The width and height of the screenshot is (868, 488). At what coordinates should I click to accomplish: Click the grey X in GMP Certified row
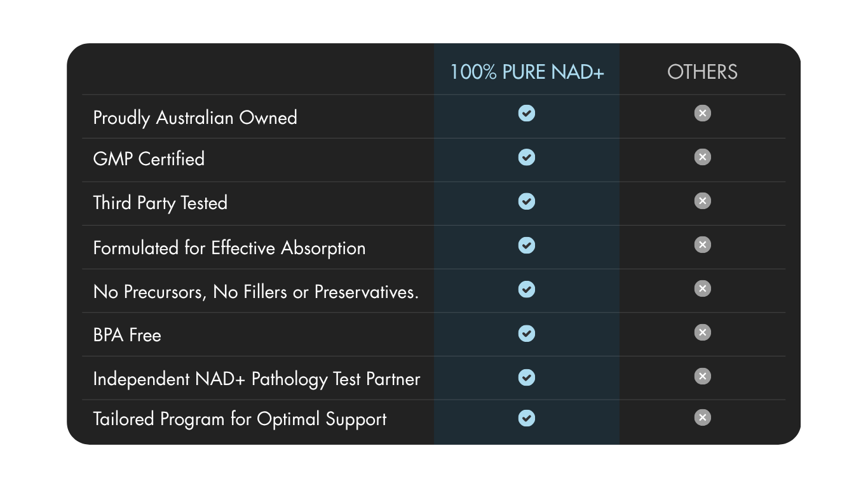pos(702,158)
